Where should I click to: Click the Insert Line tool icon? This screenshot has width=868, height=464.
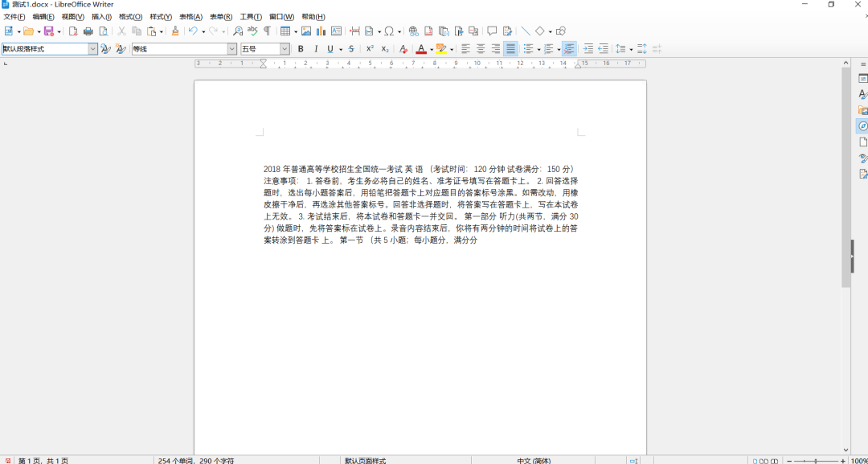pyautogui.click(x=526, y=31)
